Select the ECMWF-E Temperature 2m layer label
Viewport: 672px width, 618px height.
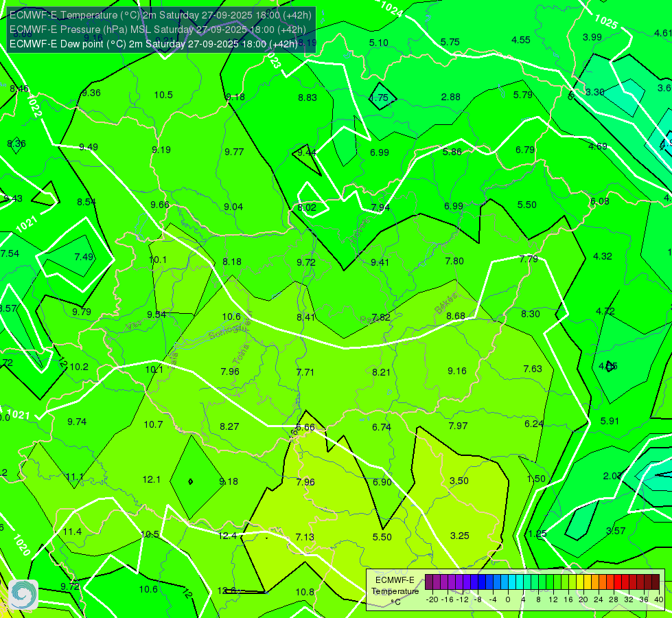click(x=161, y=15)
